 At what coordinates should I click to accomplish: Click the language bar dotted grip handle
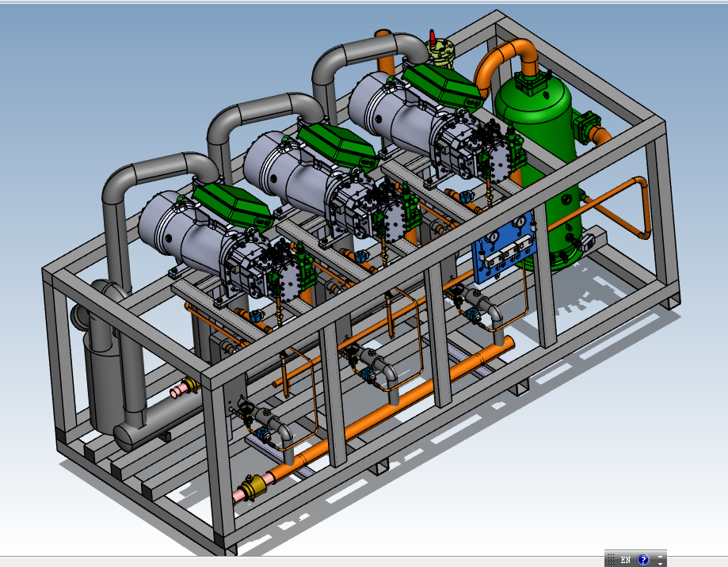611,560
